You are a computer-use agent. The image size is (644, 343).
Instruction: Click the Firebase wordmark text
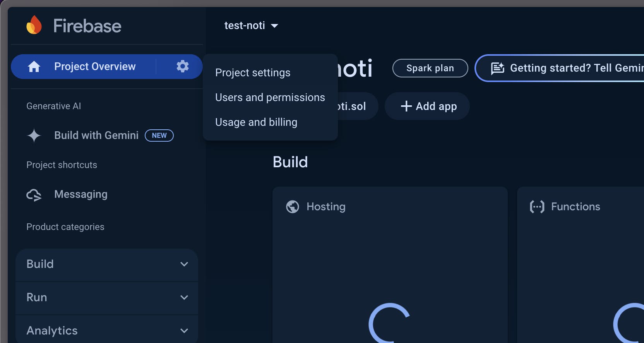pos(87,26)
